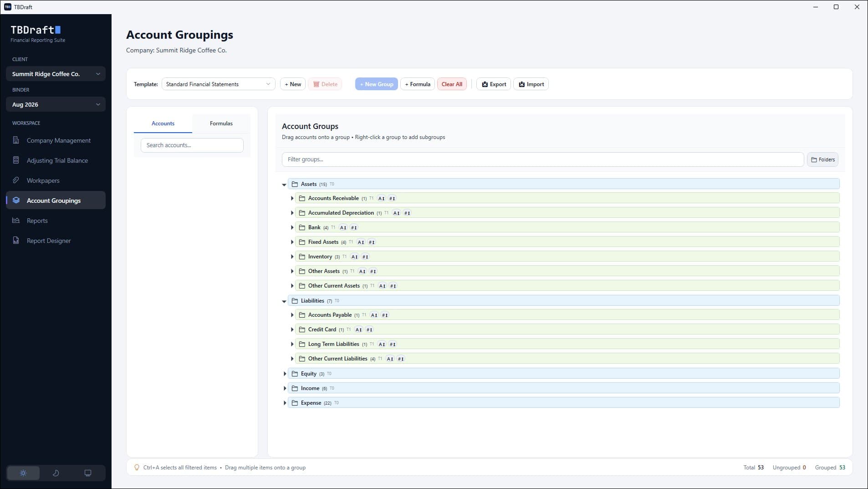This screenshot has height=489, width=868.
Task: Click the Clear All button
Action: coord(452,84)
